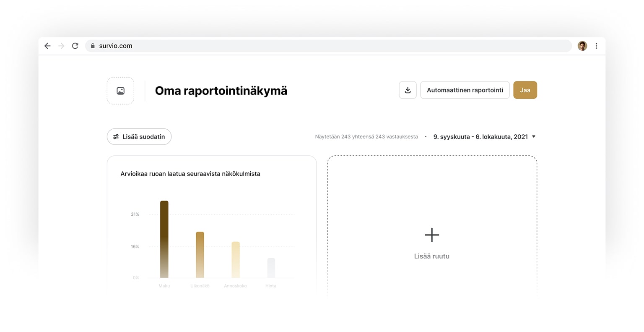Open the browser profile avatar
644x332 pixels.
582,46
